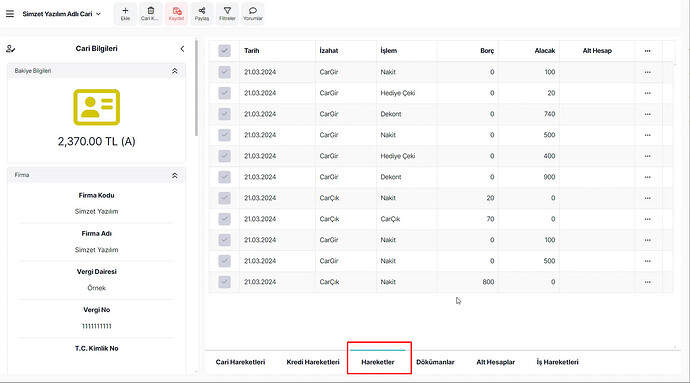Collapse the Cari Bilgileri panel arrow
The width and height of the screenshot is (690, 383).
click(x=182, y=49)
